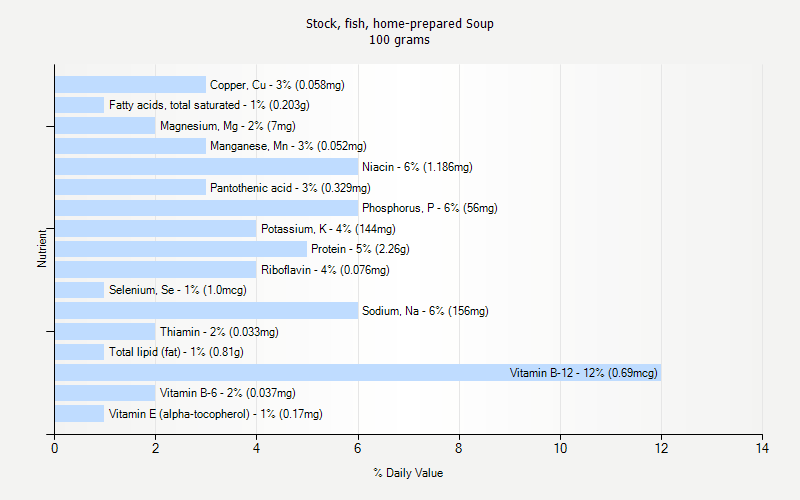The width and height of the screenshot is (800, 500).
Task: Click the Sodium, Na - 6% label
Action: [425, 311]
